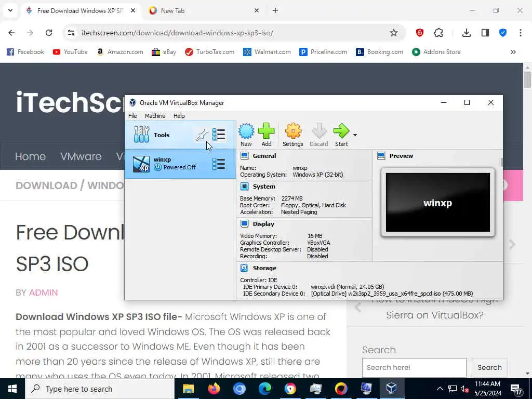Open the Machine menu in VirtualBox
This screenshot has height=399, width=532.
click(x=155, y=116)
